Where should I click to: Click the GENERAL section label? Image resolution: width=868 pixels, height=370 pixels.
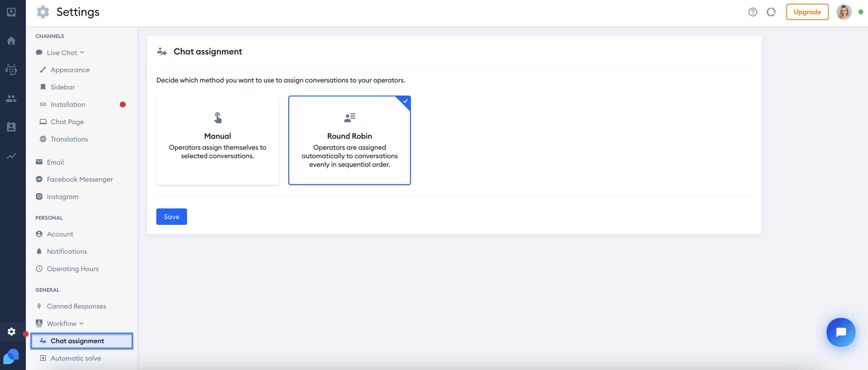[x=47, y=290]
